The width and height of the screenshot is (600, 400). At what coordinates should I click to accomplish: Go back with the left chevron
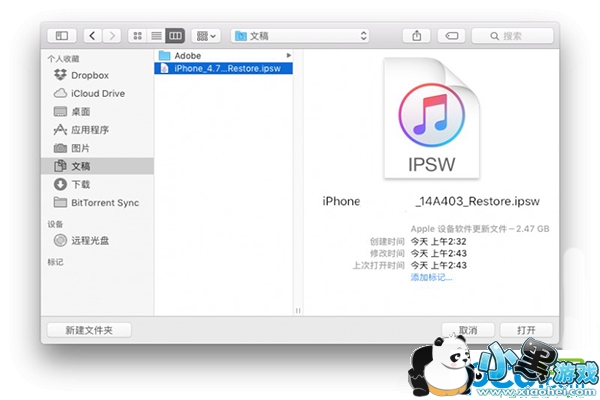point(92,36)
